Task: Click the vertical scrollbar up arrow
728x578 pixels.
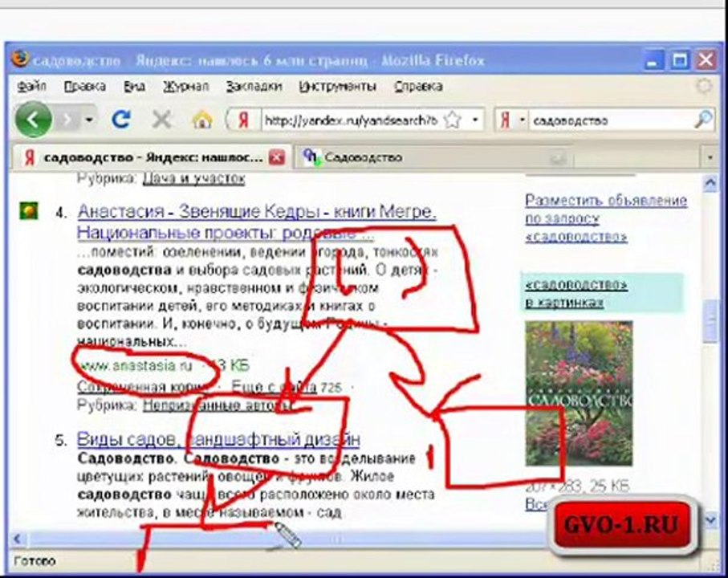Action: 710,184
